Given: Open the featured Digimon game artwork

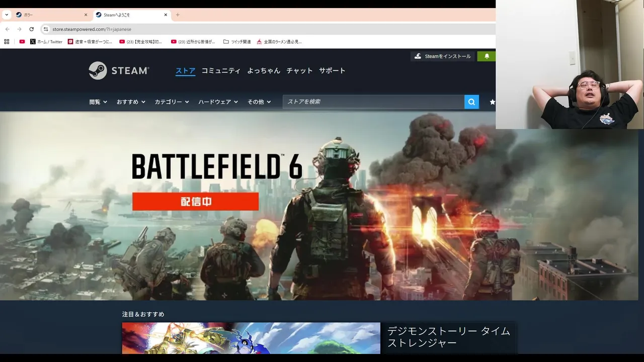Looking at the screenshot, I should click(x=251, y=338).
